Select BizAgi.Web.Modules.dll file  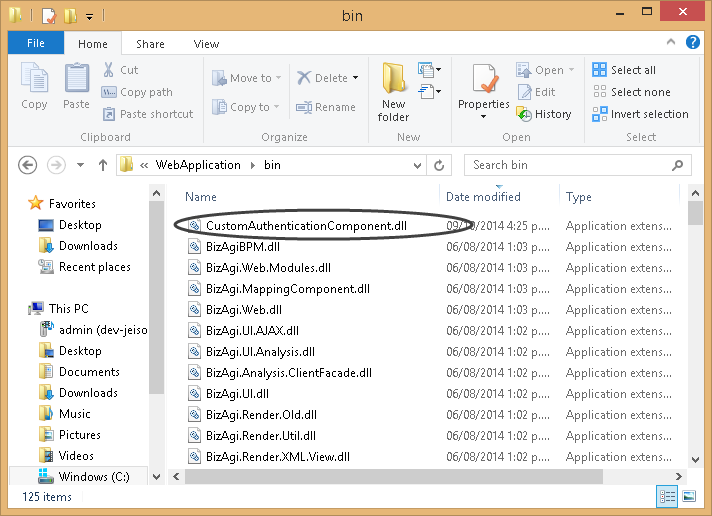268,268
